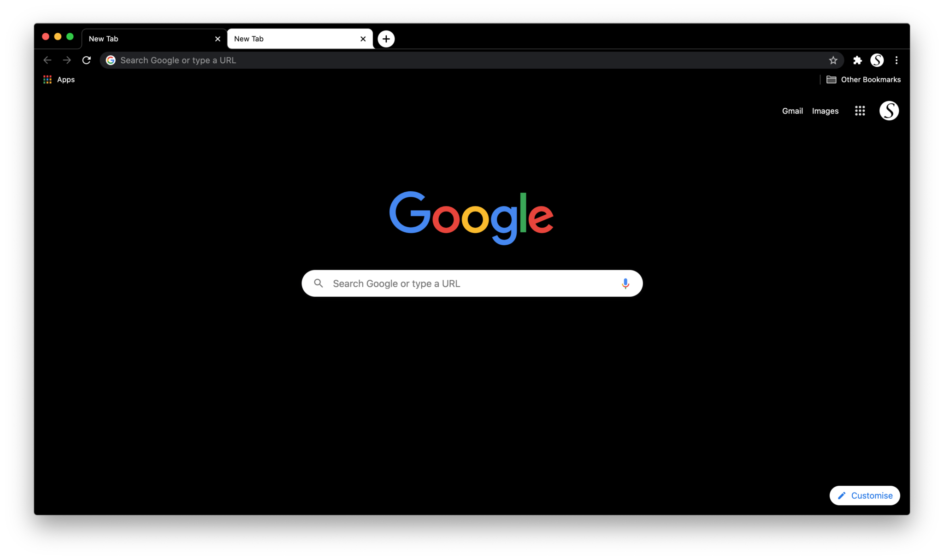Viewport: 944px width, 560px height.
Task: Click the navigate back arrow icon
Action: (x=47, y=60)
